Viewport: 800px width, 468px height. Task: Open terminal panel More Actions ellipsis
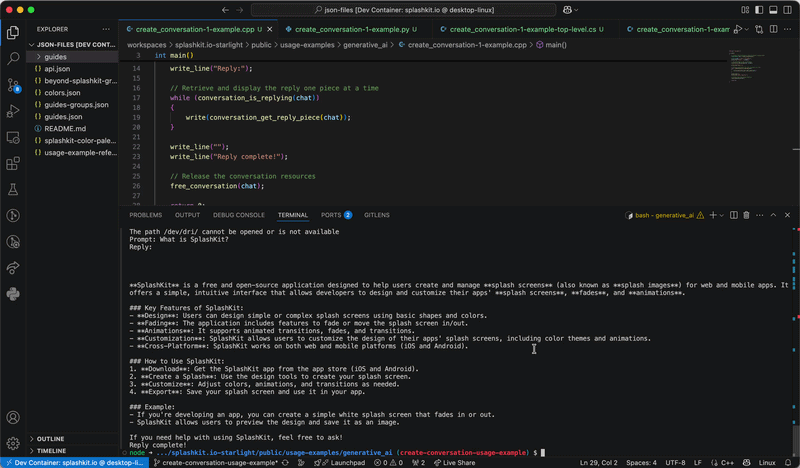760,215
